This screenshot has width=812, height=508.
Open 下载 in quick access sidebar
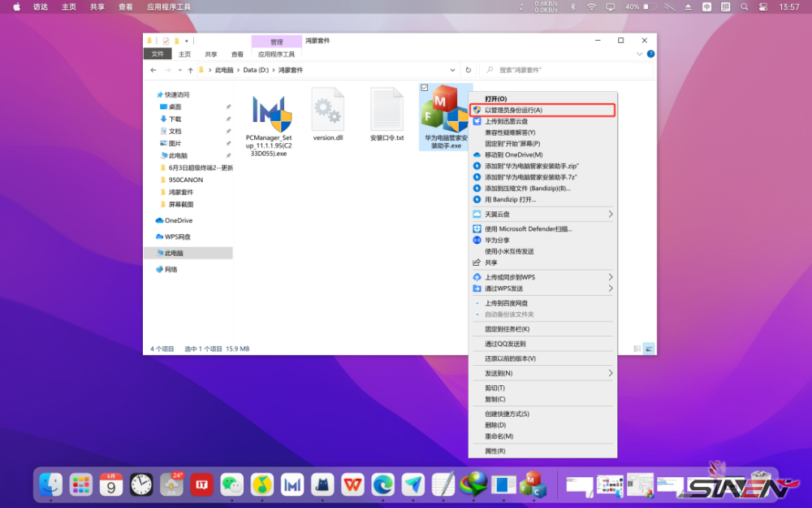175,119
